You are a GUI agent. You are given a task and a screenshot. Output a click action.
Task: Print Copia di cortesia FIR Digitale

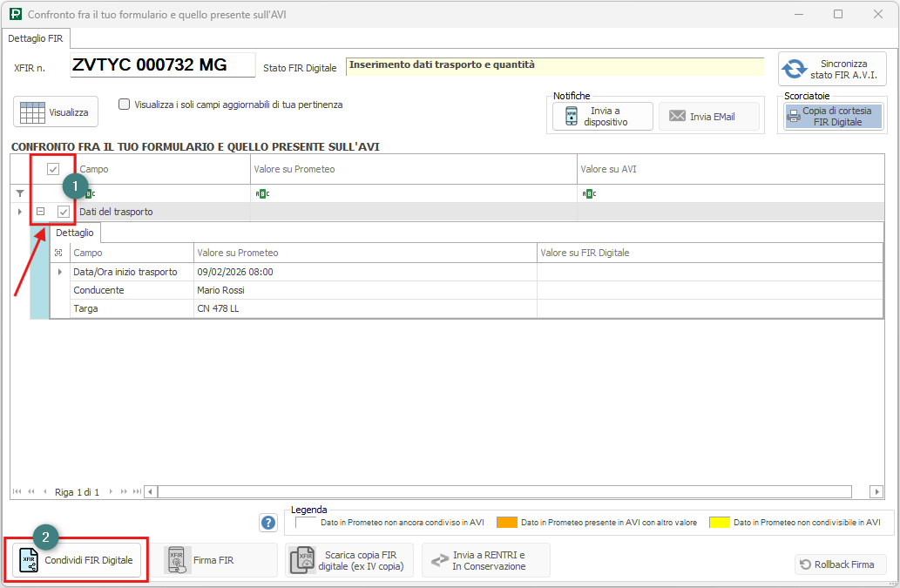click(828, 116)
